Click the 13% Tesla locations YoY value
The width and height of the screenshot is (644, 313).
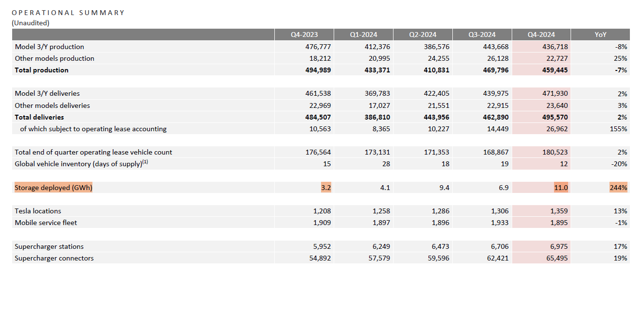(621, 211)
